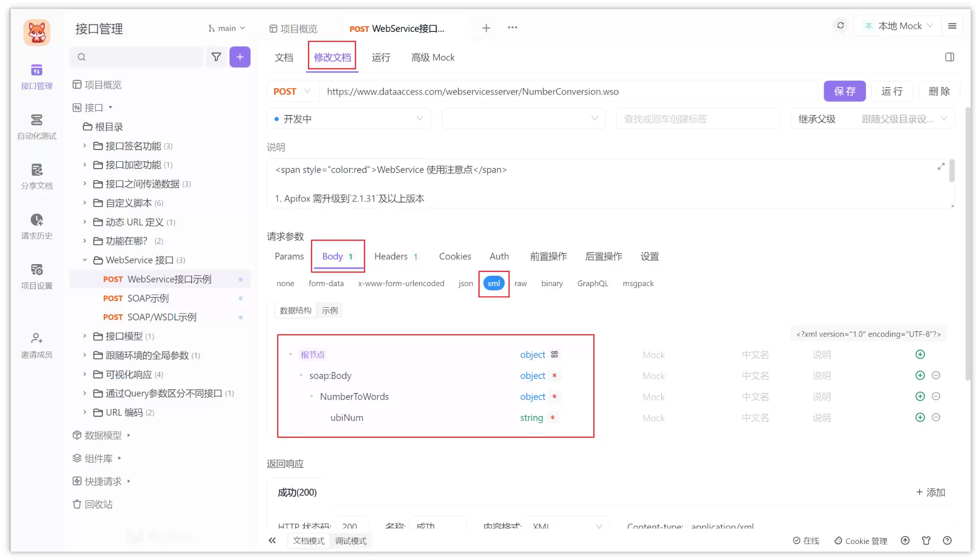Click the tag search input field
980x560 pixels.
pyautogui.click(x=698, y=119)
